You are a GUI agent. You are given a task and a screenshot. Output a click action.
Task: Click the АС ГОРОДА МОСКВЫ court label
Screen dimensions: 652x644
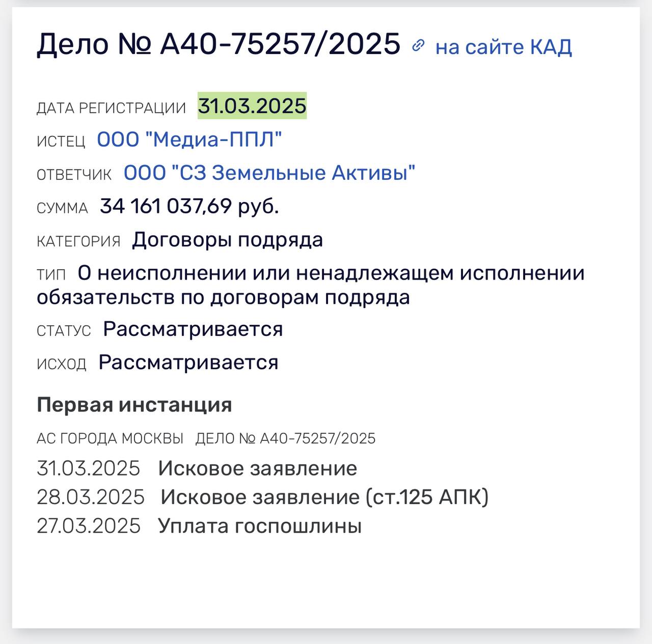[x=110, y=438]
